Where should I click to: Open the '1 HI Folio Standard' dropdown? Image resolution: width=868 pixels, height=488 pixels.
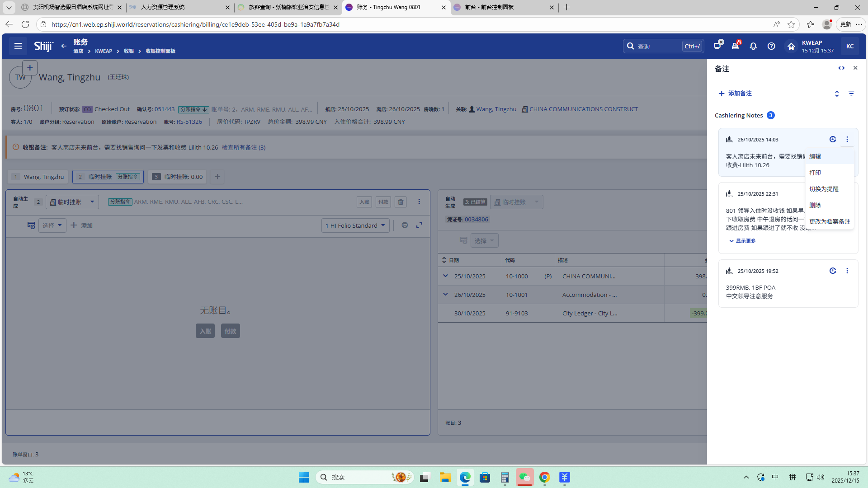coord(355,225)
